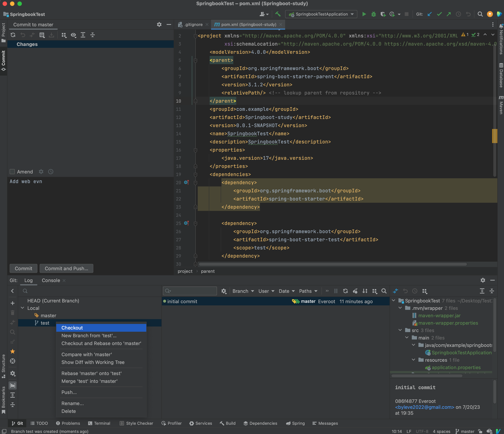
Task: Open Search Everywhere magnifier icon
Action: click(x=480, y=14)
